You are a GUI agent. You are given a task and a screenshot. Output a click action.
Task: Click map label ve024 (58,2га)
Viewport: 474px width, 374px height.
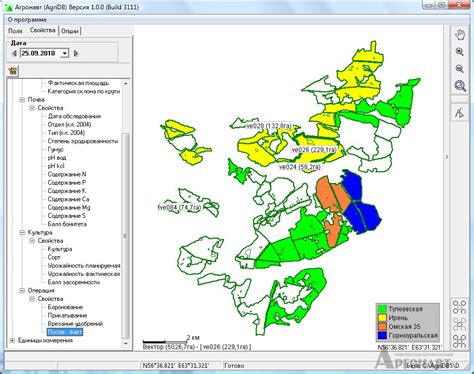300,167
